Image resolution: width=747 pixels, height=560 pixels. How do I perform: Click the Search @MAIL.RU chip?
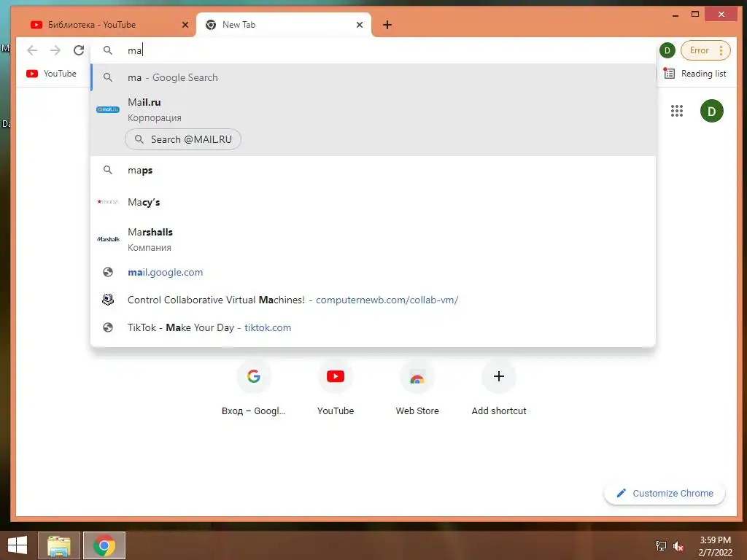click(x=183, y=139)
